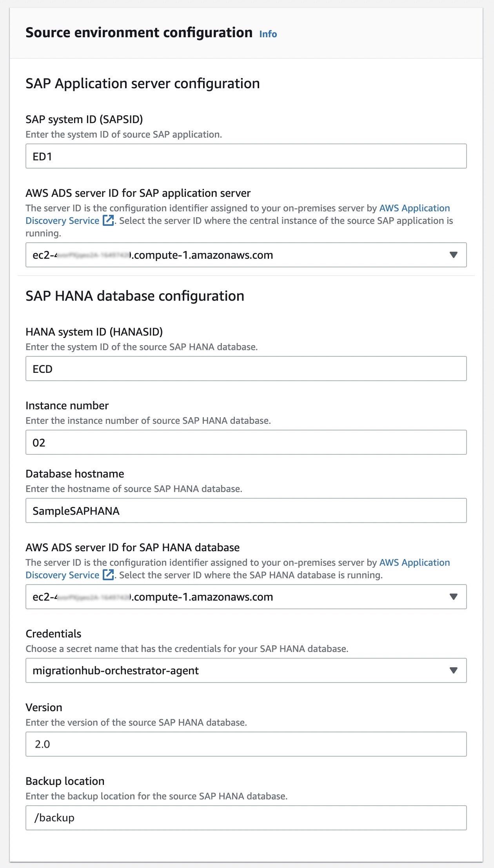
Task: Click the Source environment configuration title
Action: [139, 33]
